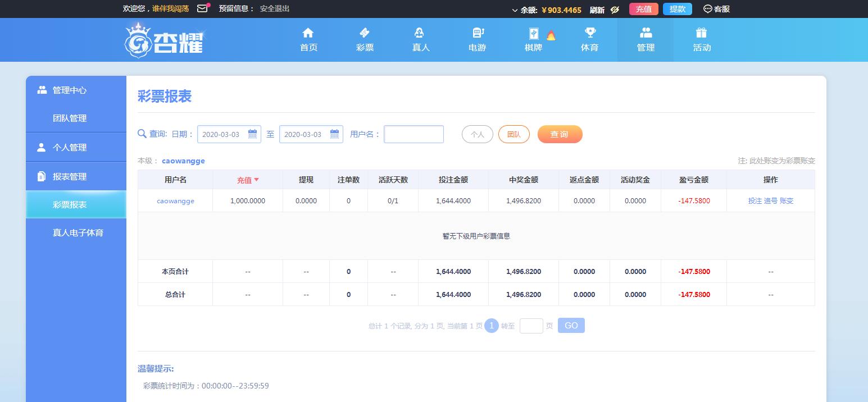The width and height of the screenshot is (868, 402).
Task: Click the 首页 home icon
Action: (x=308, y=33)
